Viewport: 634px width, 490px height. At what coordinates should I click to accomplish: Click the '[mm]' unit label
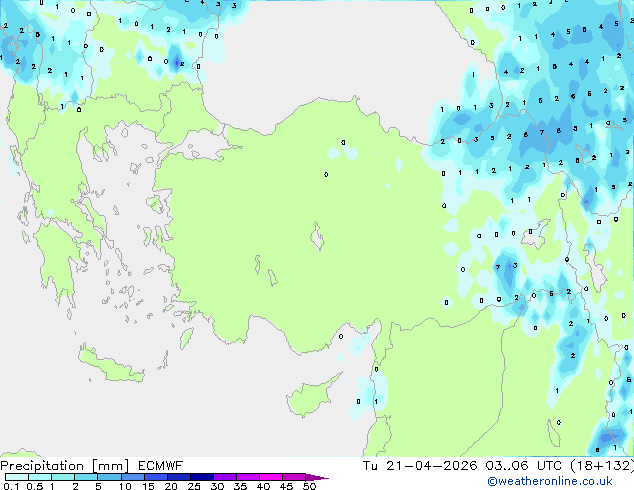[110, 466]
